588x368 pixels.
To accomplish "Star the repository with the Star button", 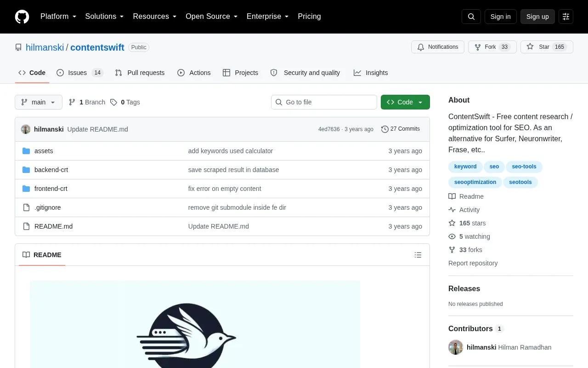I will pos(547,47).
